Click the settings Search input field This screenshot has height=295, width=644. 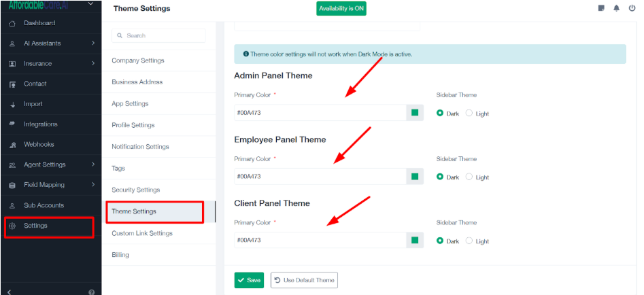click(x=158, y=36)
